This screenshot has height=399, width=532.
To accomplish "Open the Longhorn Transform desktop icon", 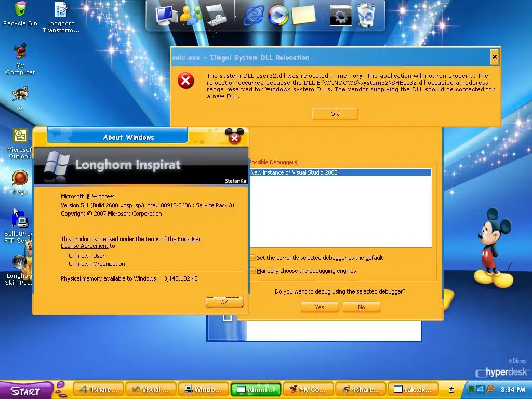I will coord(61,16).
